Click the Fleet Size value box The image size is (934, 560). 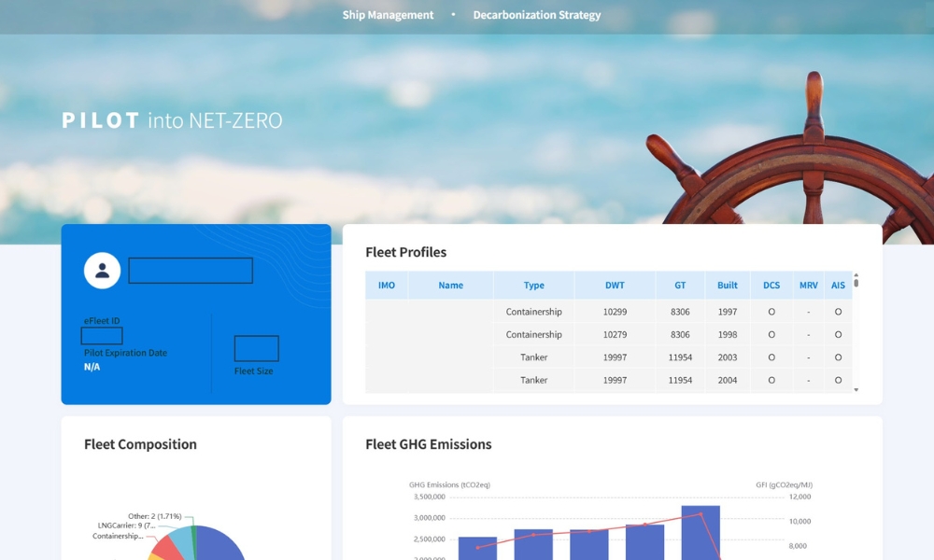click(x=256, y=349)
